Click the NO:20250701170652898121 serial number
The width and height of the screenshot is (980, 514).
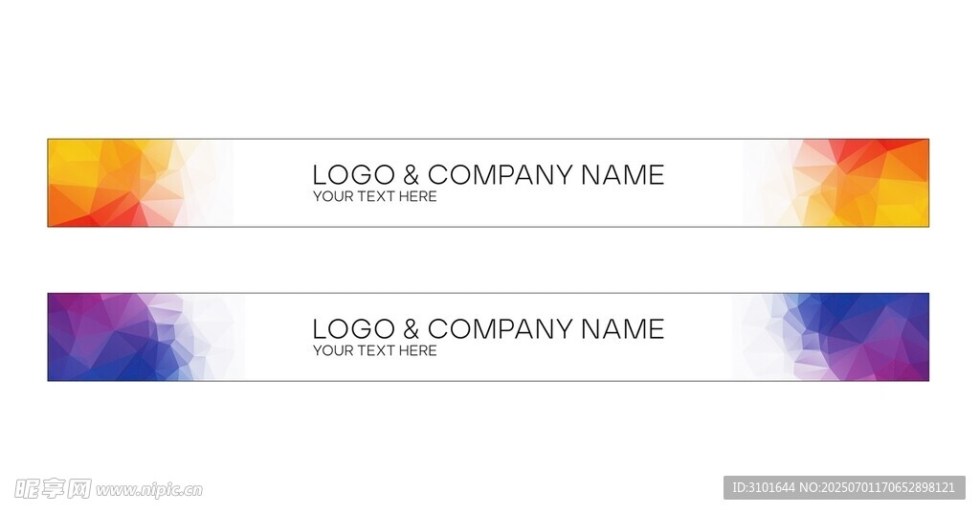pos(878,488)
